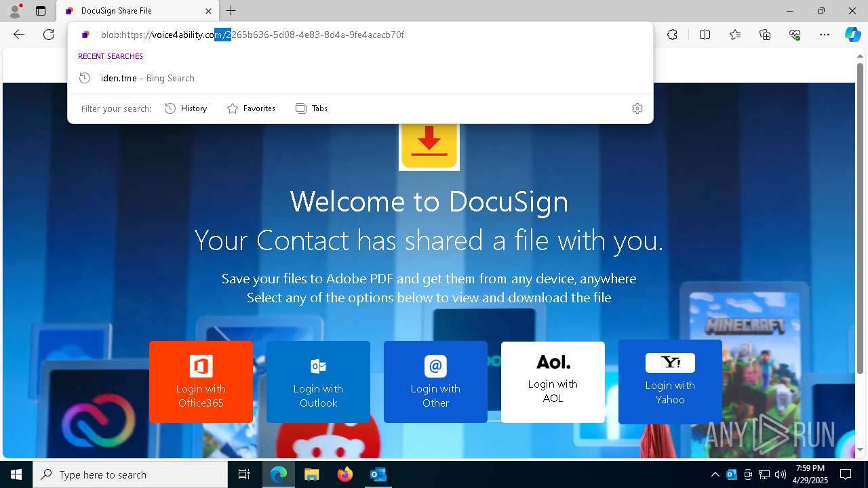Click the yellow download arrow image

(x=429, y=146)
